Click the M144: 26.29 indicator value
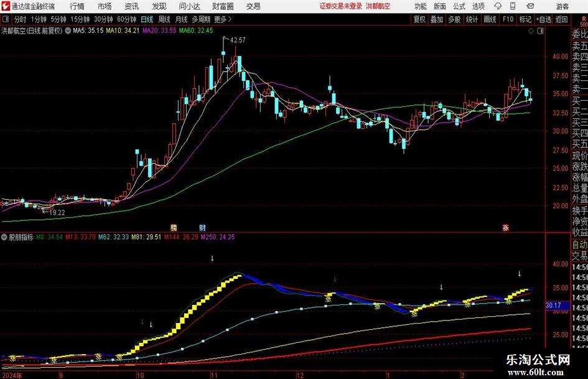The height and width of the screenshot is (379, 588). click(x=181, y=237)
